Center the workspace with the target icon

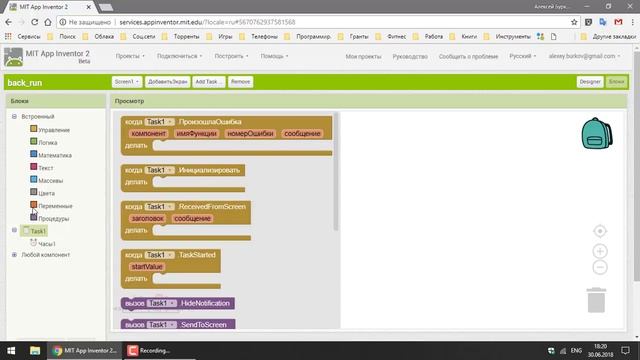600,231
